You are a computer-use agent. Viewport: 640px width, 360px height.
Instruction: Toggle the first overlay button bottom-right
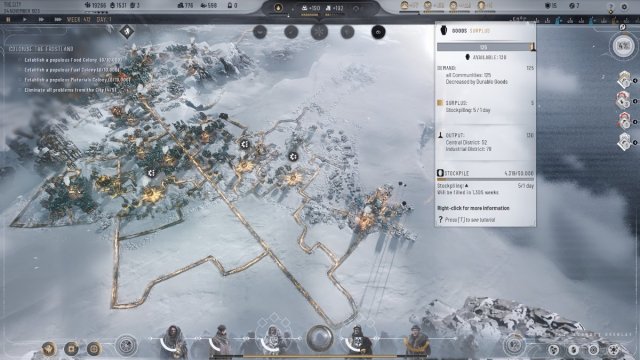pos(554,350)
